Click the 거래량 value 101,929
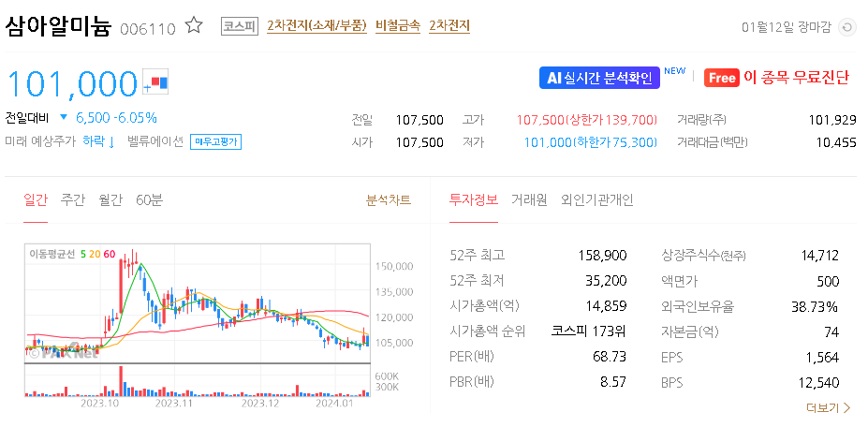868x427 pixels. click(832, 120)
